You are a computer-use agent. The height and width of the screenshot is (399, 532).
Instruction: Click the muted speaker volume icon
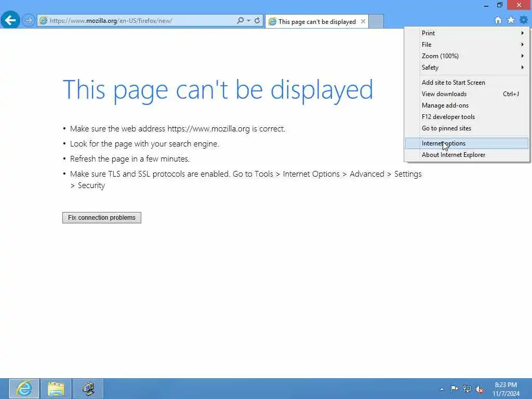480,390
